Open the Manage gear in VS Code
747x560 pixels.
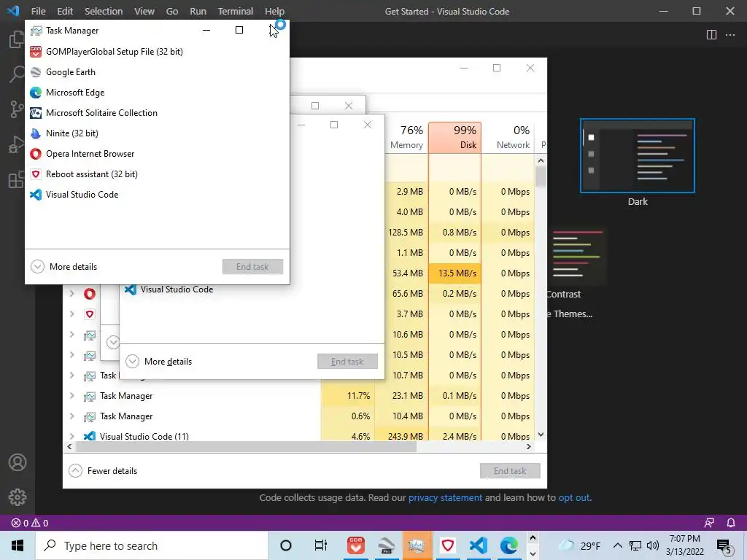point(18,497)
